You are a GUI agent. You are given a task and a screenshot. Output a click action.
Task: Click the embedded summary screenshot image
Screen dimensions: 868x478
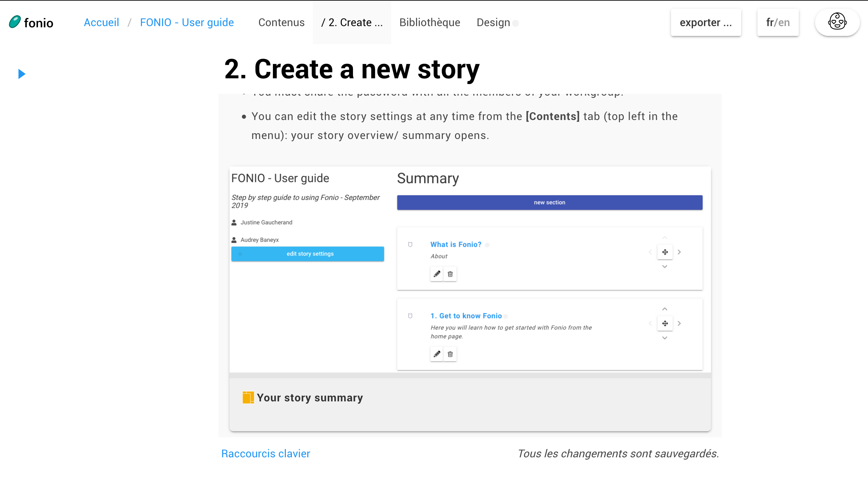click(470, 270)
